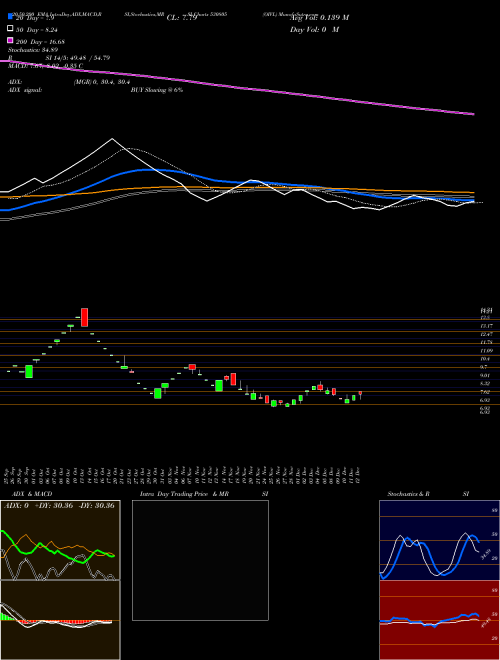Click 'ADX: 0 +DY: 30.36 -DY: 30.36' header
This screenshot has width=500, height=660.
pos(59,506)
